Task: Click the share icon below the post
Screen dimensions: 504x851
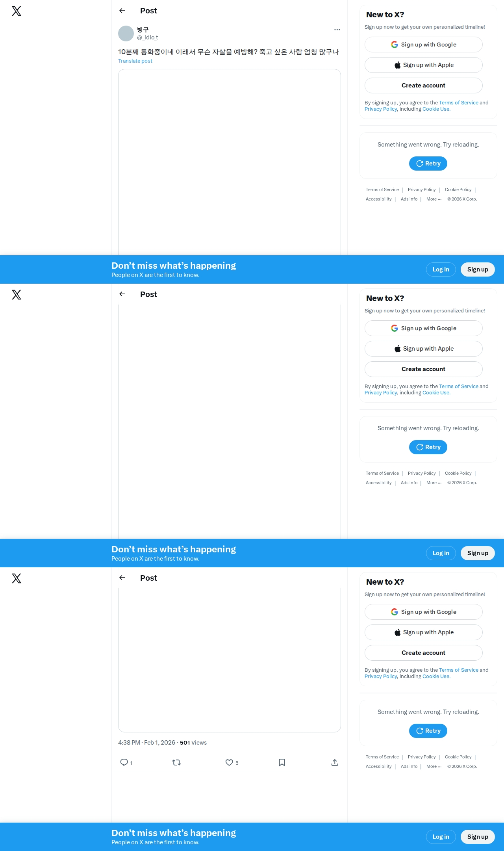Action: tap(335, 762)
